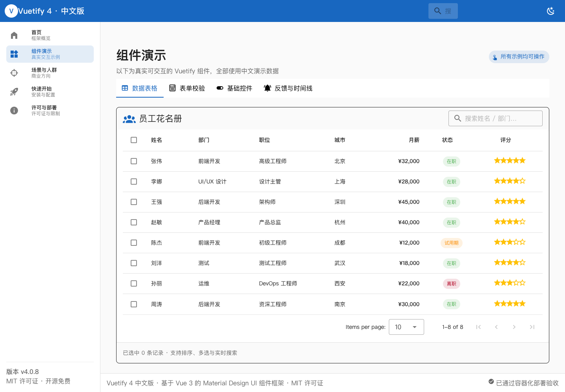This screenshot has width=565, height=392.
Task: Click the crosshair icon beside 场景与人群
Action: (14, 73)
